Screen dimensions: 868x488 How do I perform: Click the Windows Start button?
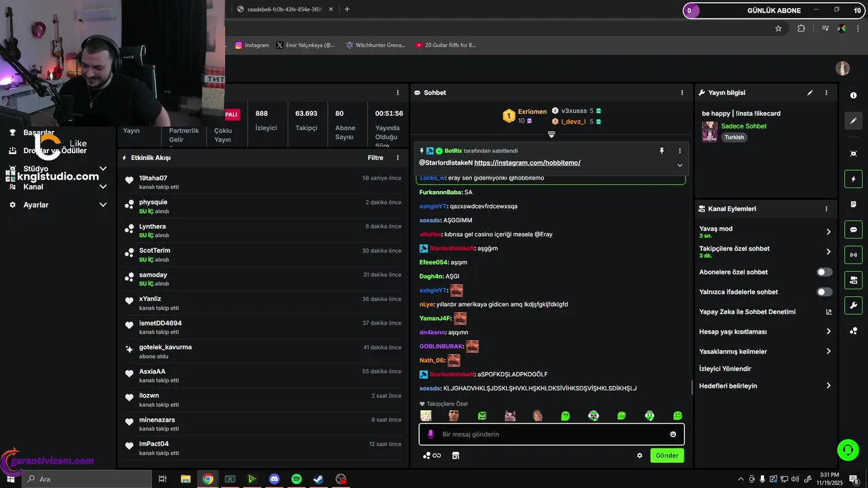(x=10, y=479)
